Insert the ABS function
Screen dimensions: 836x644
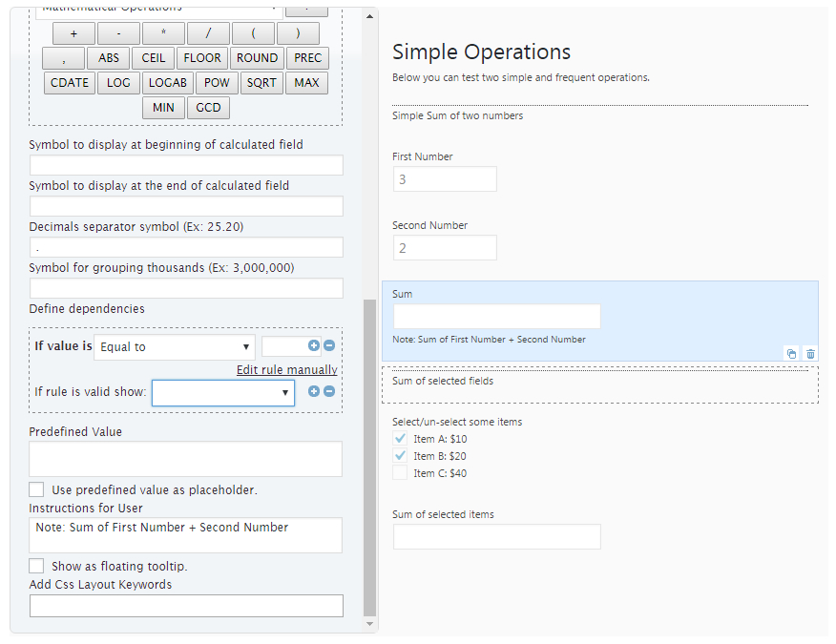(x=108, y=58)
